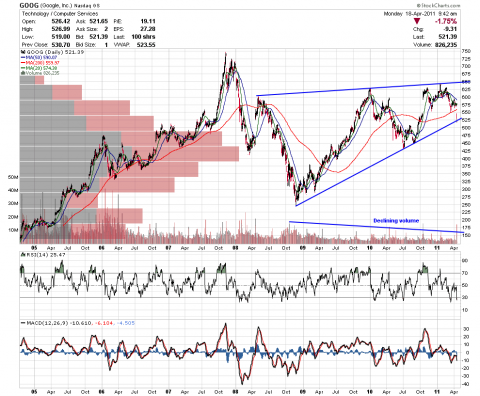Click the RSI(14) indicator label

tap(43, 255)
